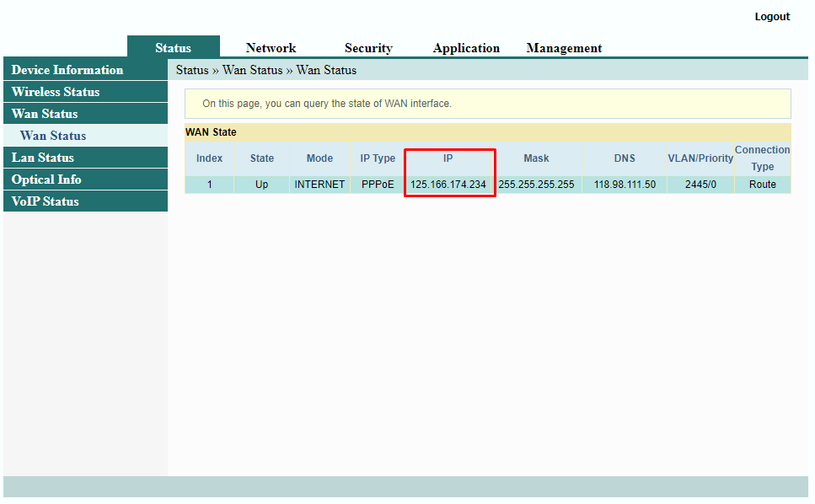
Task: Click the Logout link
Action: pos(772,17)
